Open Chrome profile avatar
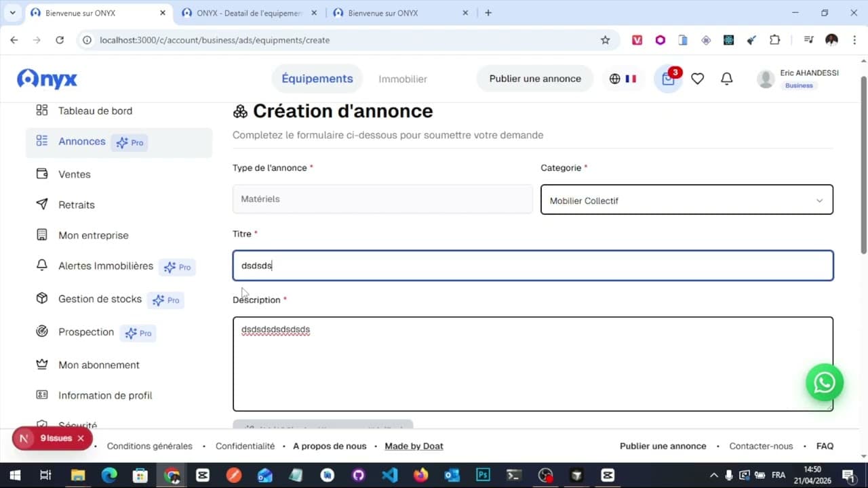This screenshot has height=488, width=868. click(x=831, y=40)
